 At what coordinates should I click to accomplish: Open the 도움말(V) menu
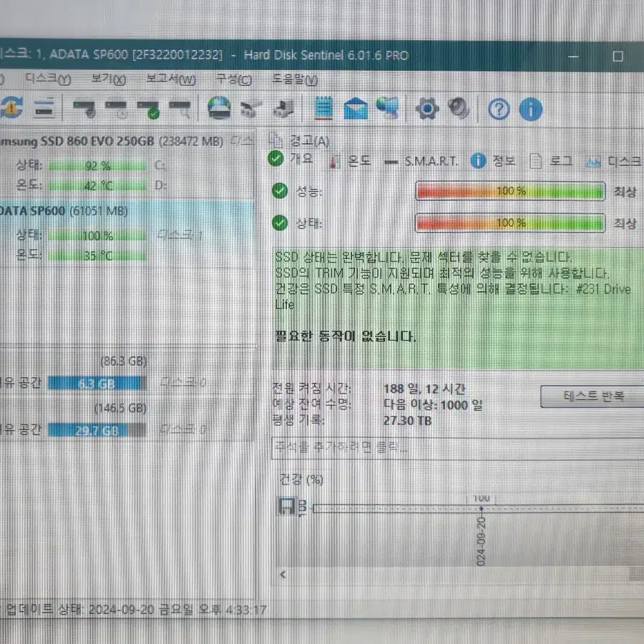(x=295, y=79)
